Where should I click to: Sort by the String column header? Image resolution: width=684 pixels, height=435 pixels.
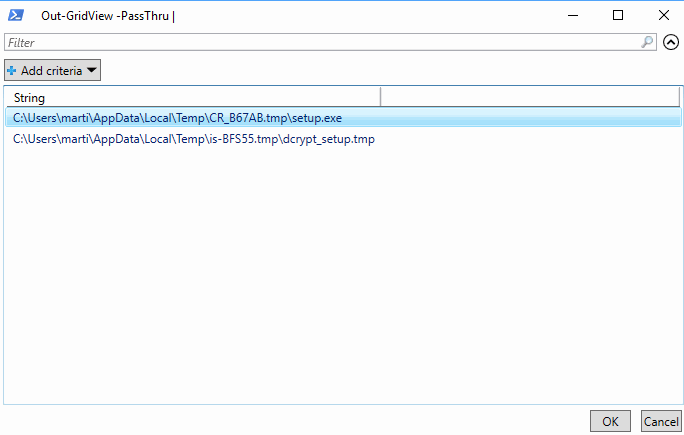tap(192, 97)
